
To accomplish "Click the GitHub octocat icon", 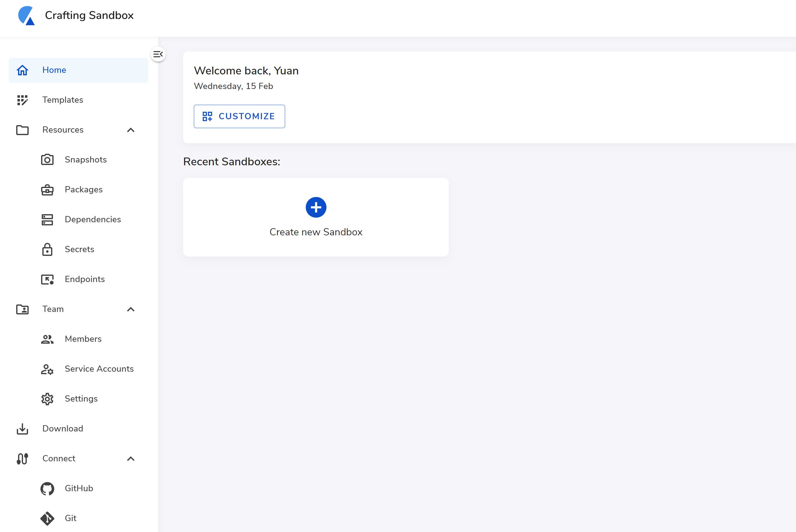I will (47, 488).
